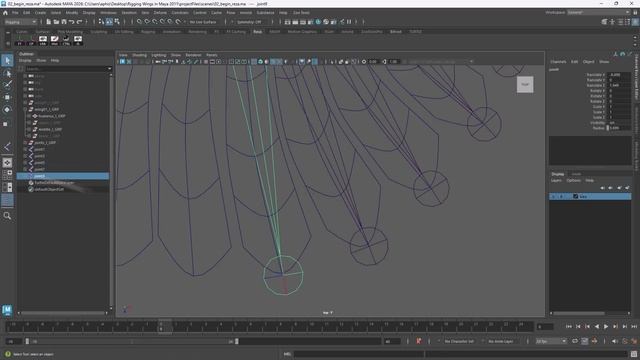Image resolution: width=640 pixels, height=360 pixels.
Task: Open the Workspace dropdown
Action: tap(598, 13)
